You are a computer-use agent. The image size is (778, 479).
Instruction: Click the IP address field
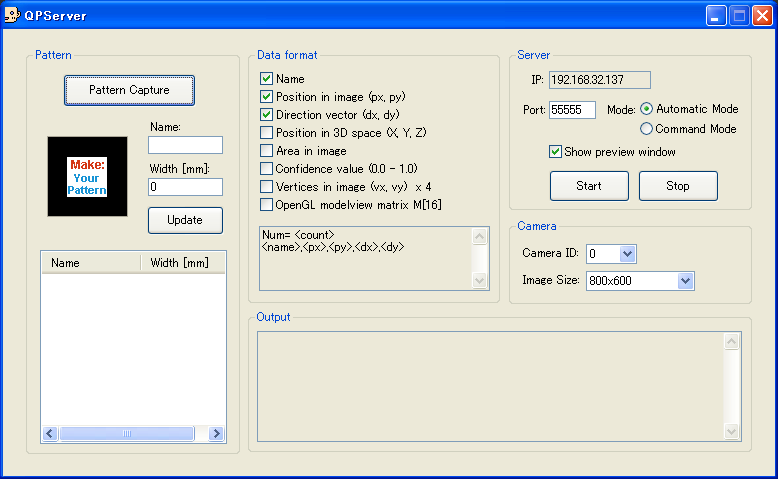tap(599, 80)
